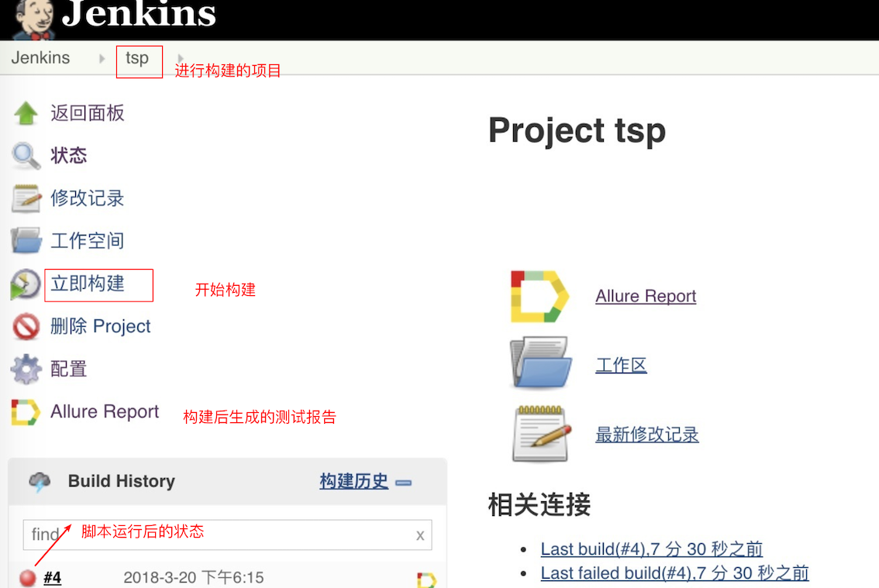Click the notepad changes icon in sidebar
Screen dimensions: 879x588
(26, 198)
